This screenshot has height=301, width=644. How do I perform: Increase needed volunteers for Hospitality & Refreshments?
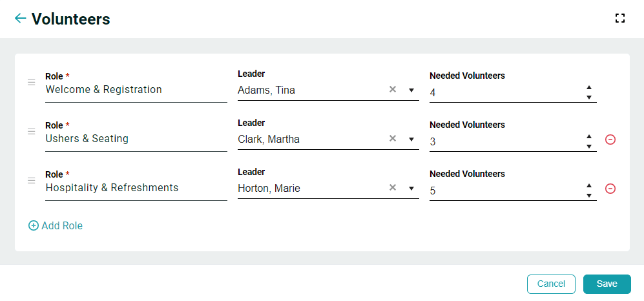(x=589, y=185)
